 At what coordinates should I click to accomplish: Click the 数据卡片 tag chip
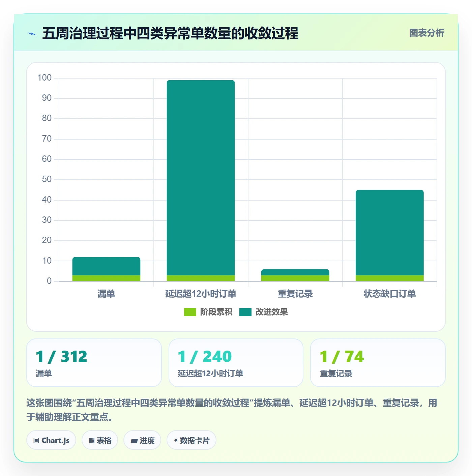coord(191,440)
